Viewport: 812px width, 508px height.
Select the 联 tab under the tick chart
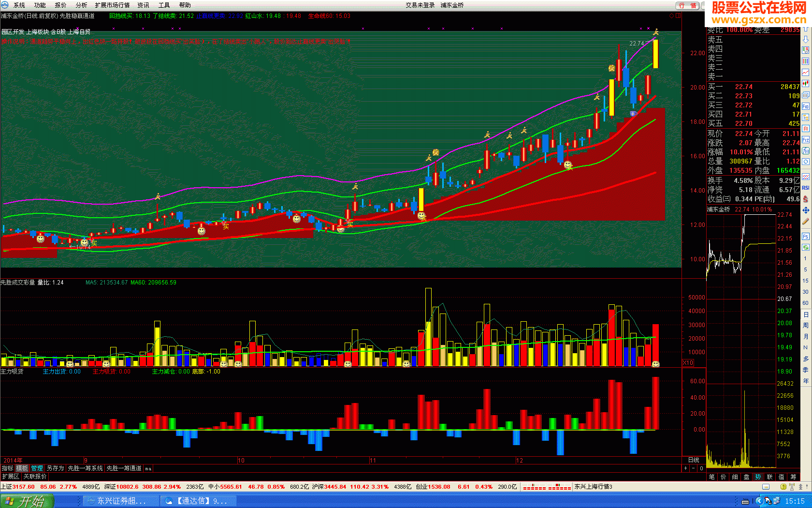pos(769,477)
